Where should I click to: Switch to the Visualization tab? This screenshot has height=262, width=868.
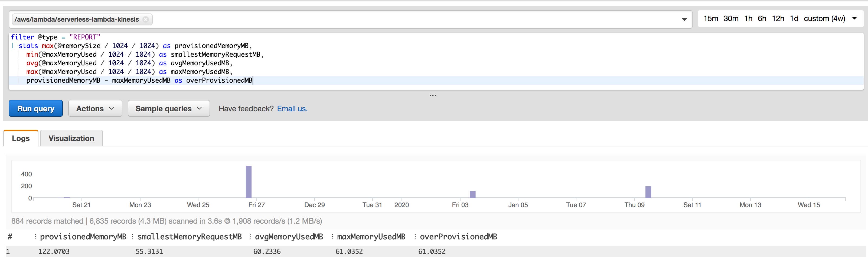pyautogui.click(x=71, y=138)
